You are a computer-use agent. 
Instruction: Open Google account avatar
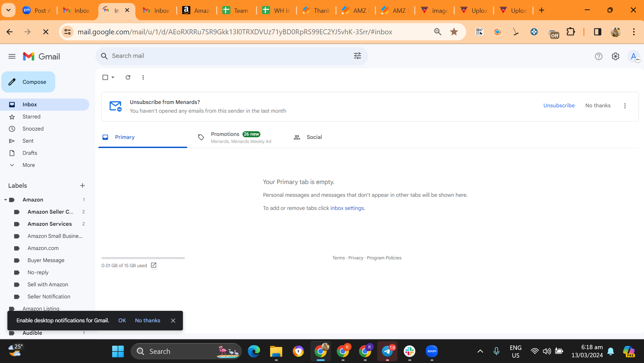tap(634, 56)
